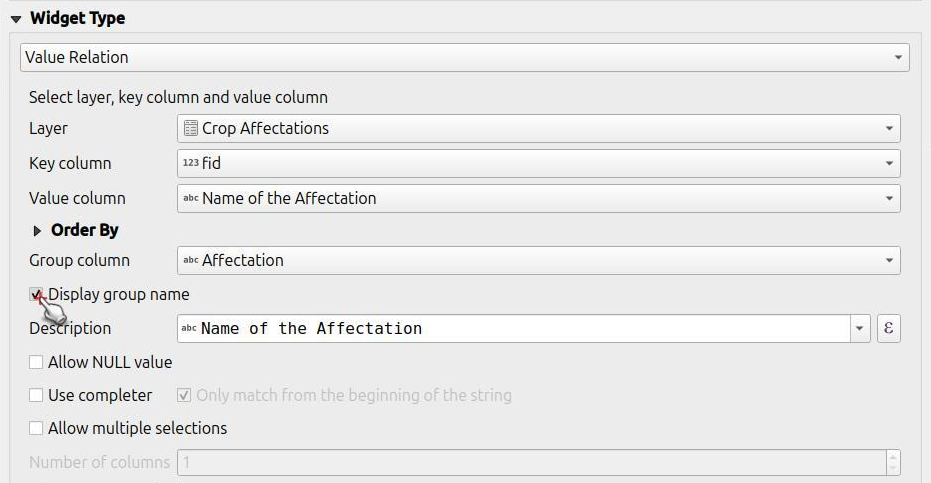
Task: Click the abc icon in Value column
Action: coord(191,198)
